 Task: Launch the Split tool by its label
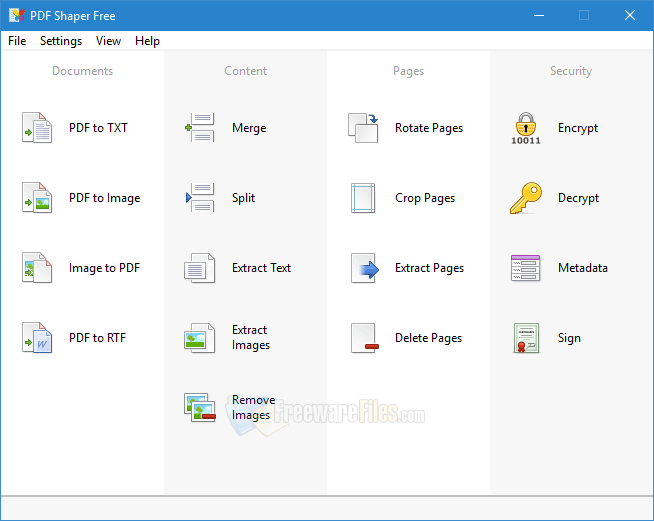(x=244, y=198)
